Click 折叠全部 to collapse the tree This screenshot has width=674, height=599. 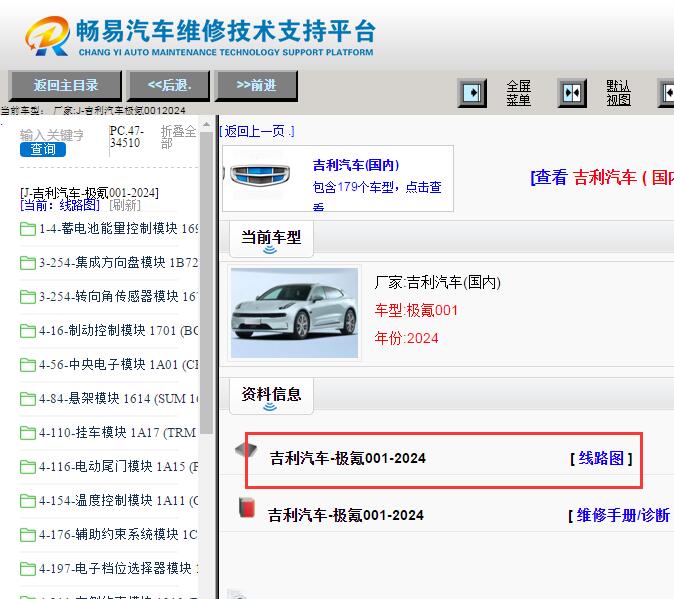tap(178, 137)
